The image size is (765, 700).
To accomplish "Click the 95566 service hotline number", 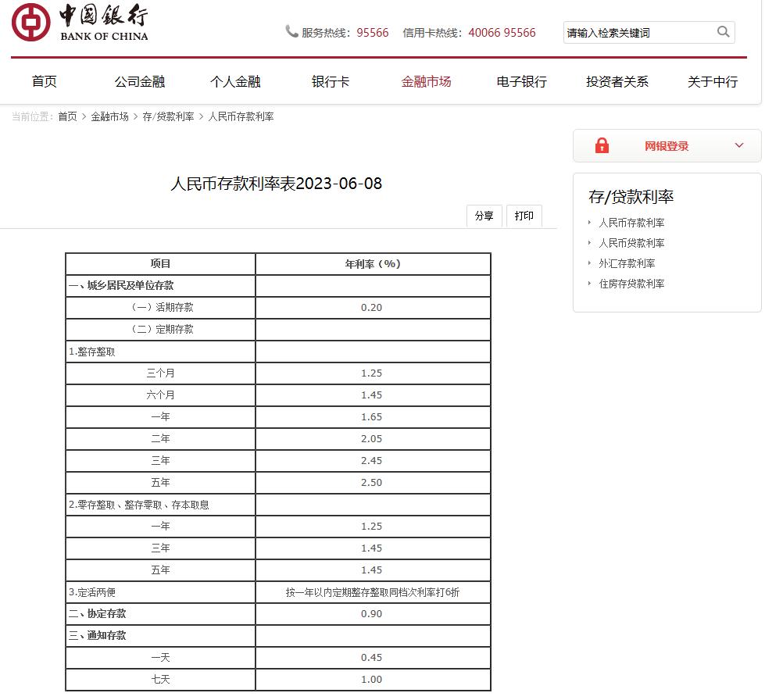I will click(x=373, y=32).
